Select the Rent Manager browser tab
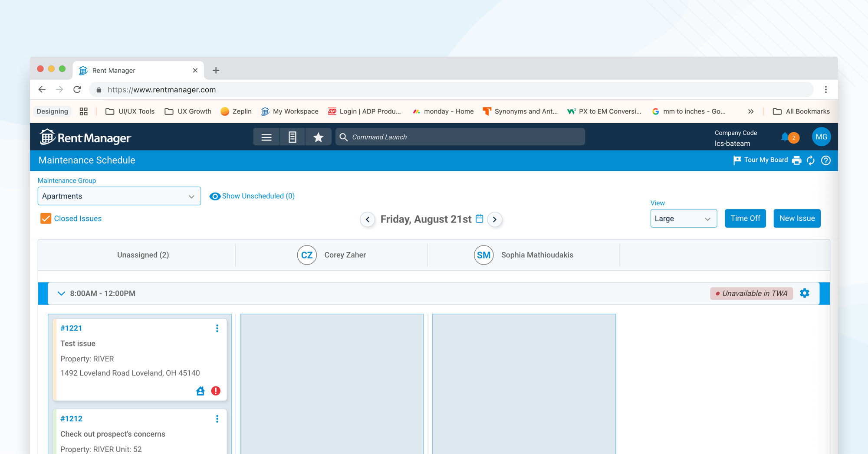 [138, 70]
